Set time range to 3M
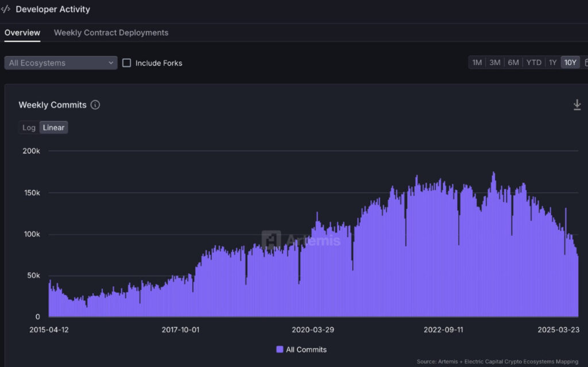 (x=494, y=62)
